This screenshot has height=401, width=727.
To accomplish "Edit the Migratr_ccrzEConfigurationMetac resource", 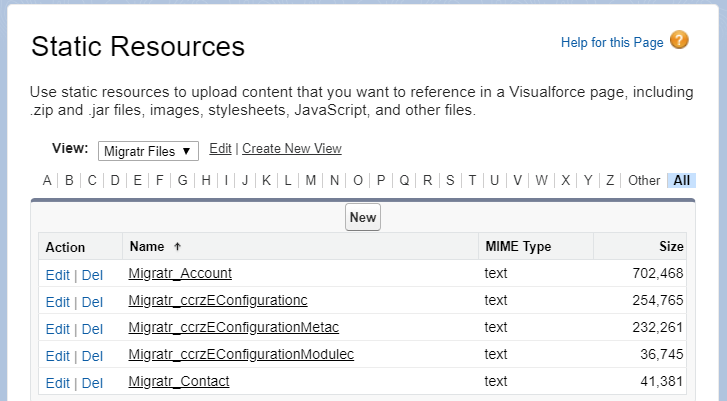I will [57, 329].
